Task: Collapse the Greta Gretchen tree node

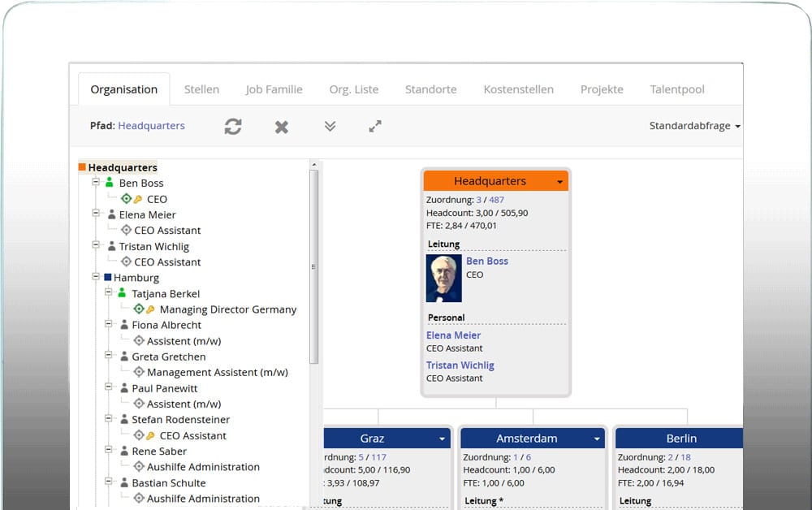Action: (x=108, y=355)
